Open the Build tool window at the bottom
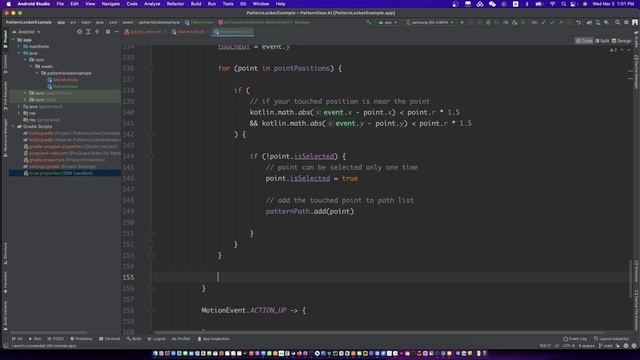640x360 pixels. [x=134, y=339]
